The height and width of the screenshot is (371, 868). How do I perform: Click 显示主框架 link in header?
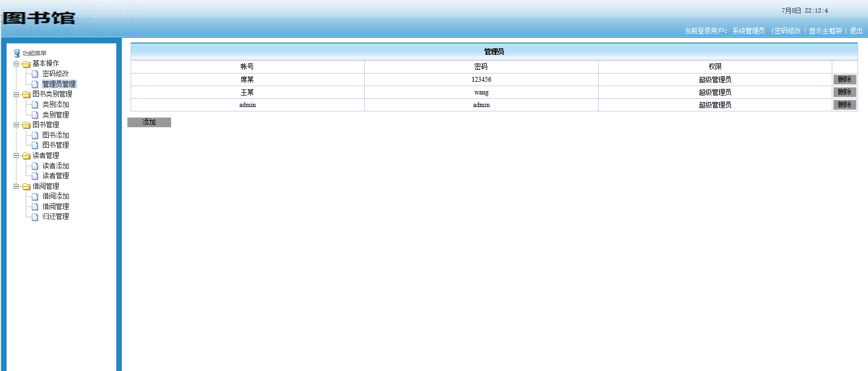pos(825,31)
